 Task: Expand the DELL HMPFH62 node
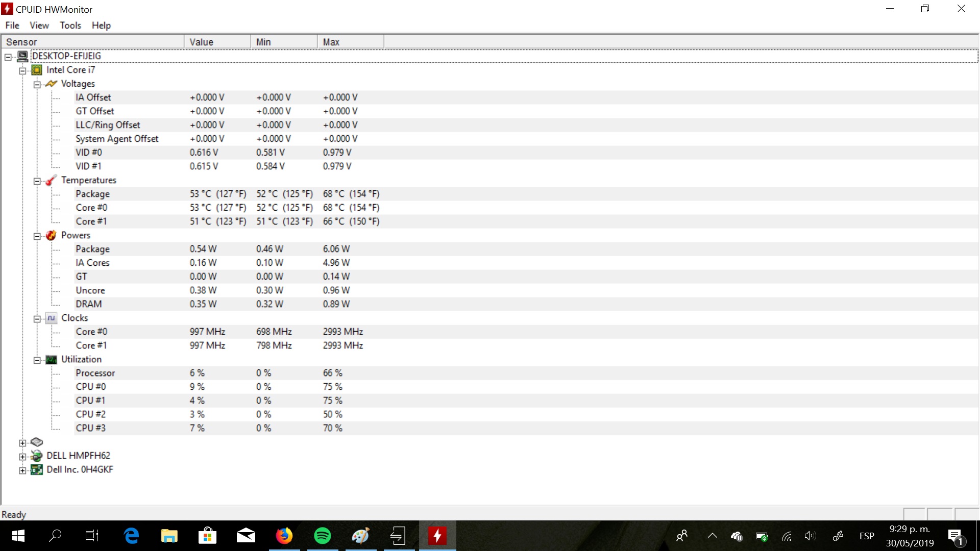[22, 457]
